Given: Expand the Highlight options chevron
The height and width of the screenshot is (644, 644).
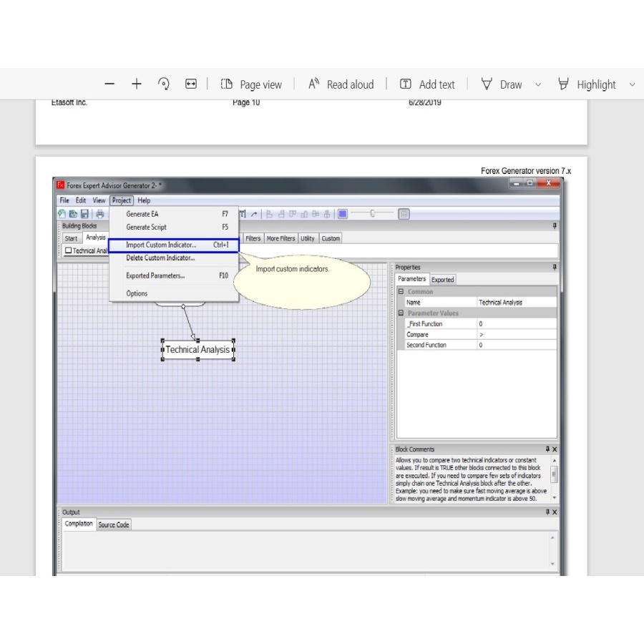Looking at the screenshot, I should coord(632,85).
